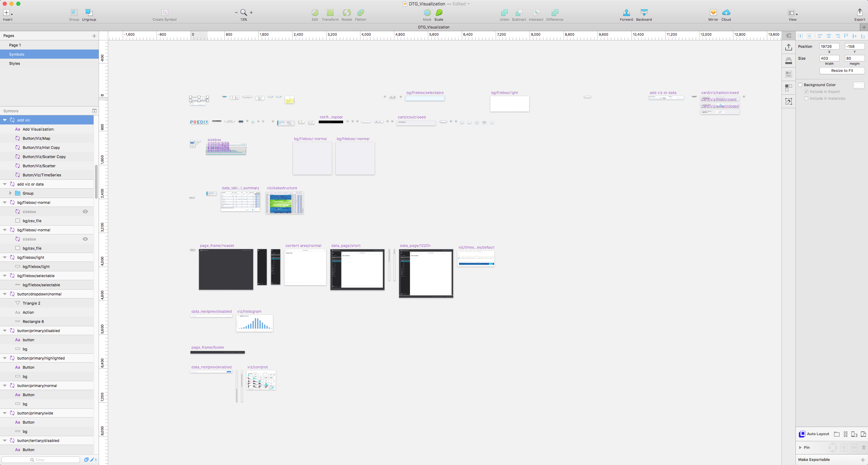Select the Styles page

[49, 63]
